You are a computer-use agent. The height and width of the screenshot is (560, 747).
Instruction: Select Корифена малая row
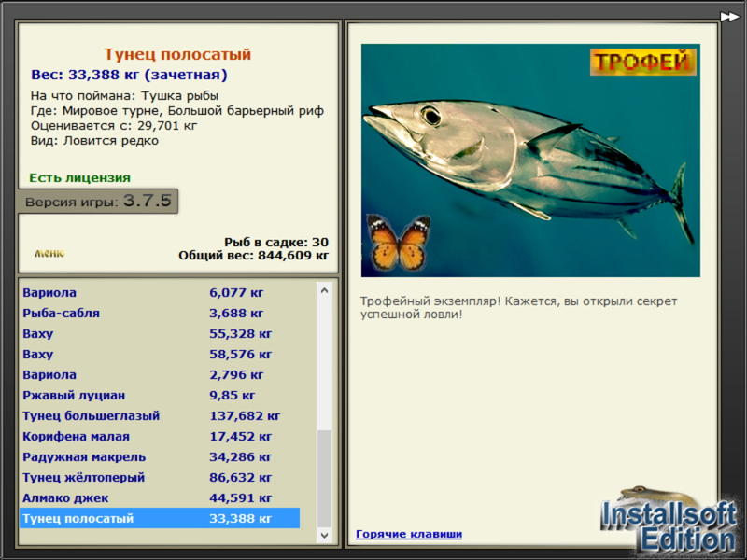160,436
